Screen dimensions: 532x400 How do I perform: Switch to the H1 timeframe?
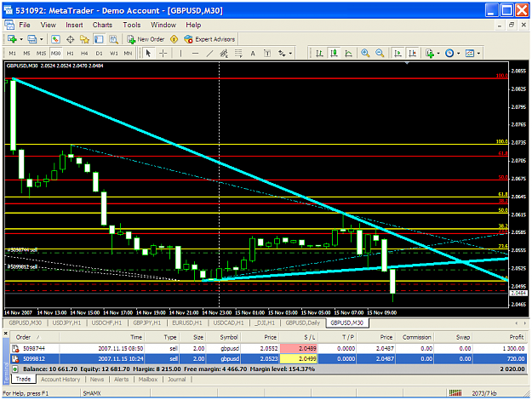pyautogui.click(x=71, y=54)
